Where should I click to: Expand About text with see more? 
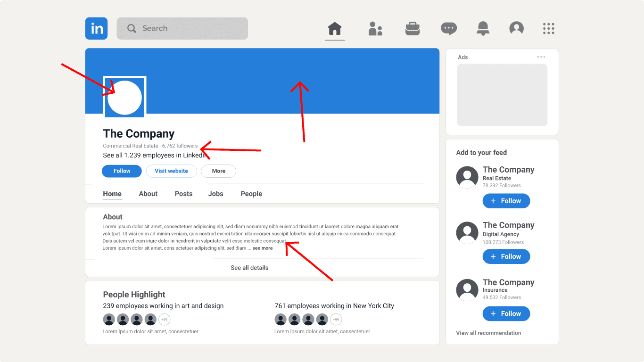(x=263, y=248)
